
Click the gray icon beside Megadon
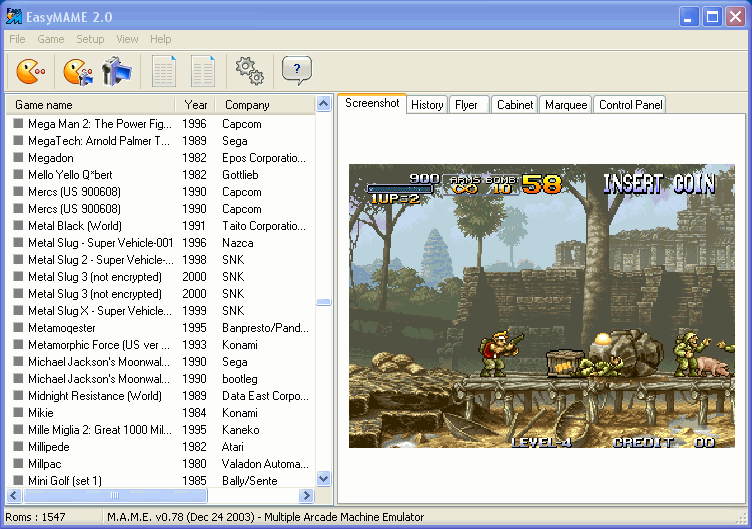[x=18, y=157]
